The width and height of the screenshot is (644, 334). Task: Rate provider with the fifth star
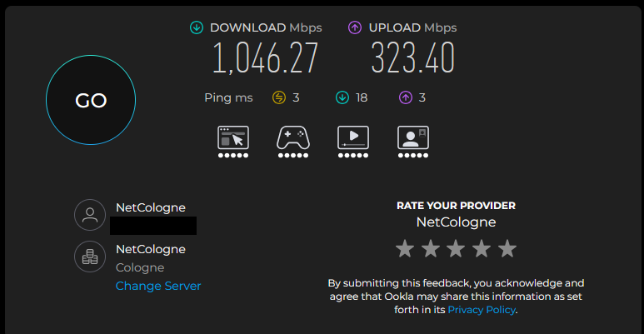pyautogui.click(x=507, y=248)
